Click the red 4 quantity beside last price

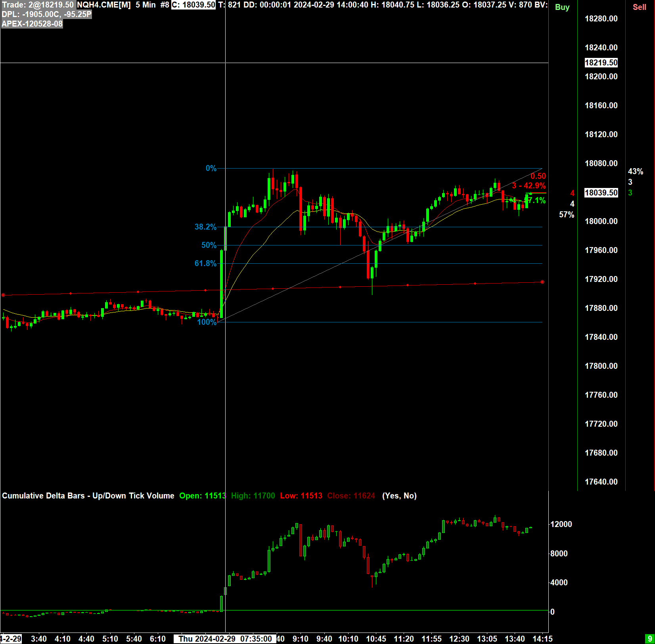click(x=572, y=193)
